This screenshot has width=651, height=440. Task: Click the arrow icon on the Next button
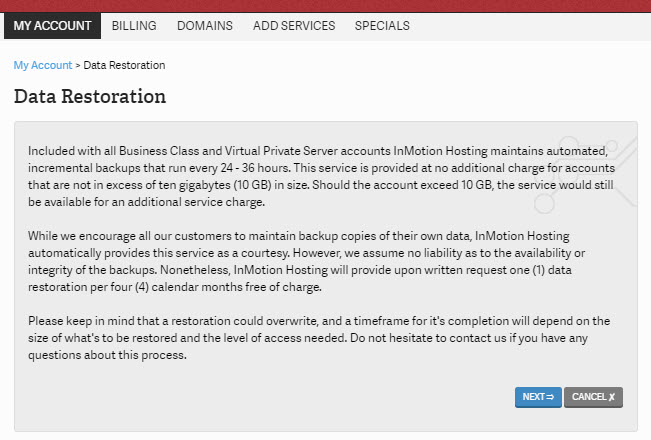[549, 397]
